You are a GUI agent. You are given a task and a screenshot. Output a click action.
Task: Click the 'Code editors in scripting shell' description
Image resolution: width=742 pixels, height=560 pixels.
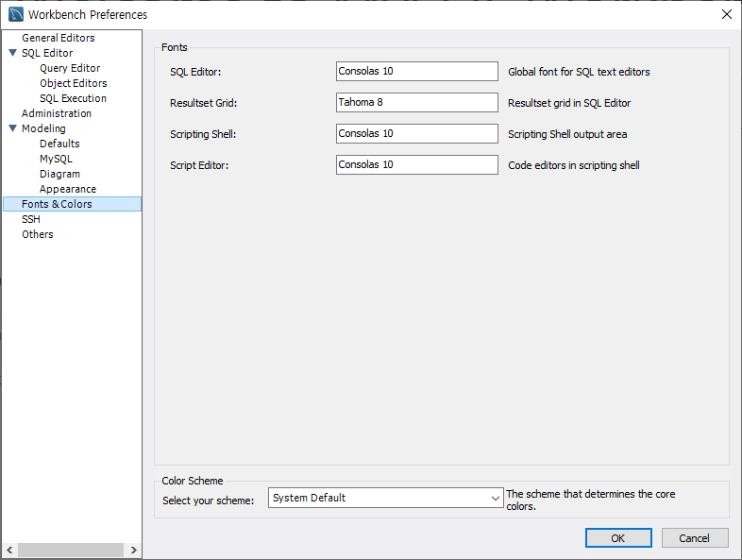coord(574,165)
